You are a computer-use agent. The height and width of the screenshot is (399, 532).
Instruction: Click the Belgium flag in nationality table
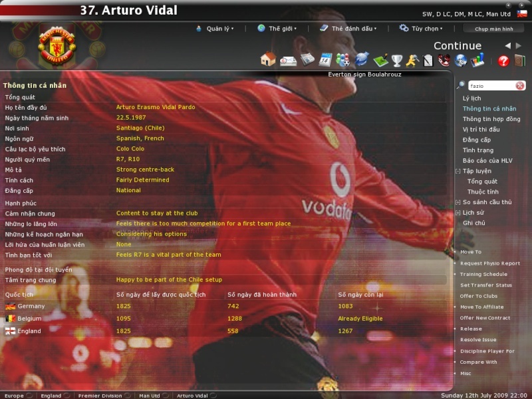tap(10, 319)
